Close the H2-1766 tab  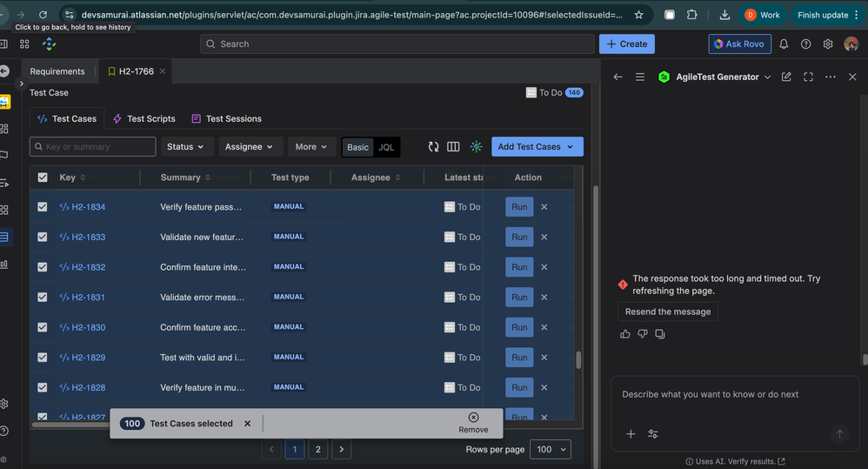[162, 70]
